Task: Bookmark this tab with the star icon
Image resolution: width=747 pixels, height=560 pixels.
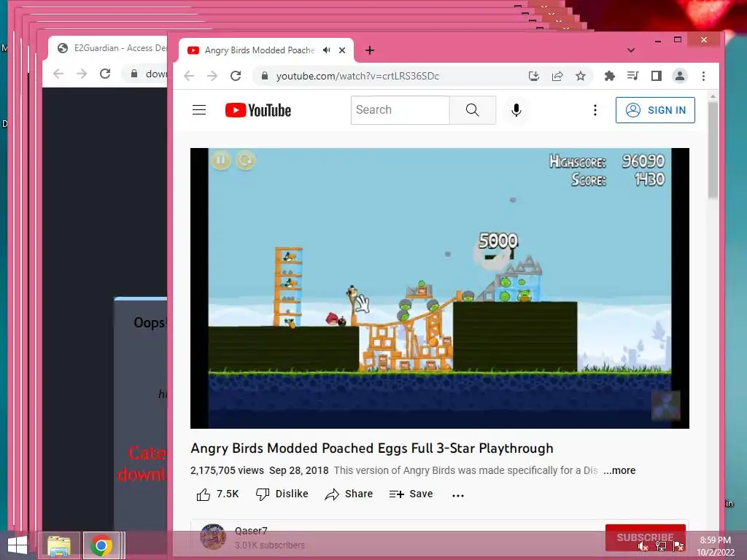Action: (x=580, y=76)
